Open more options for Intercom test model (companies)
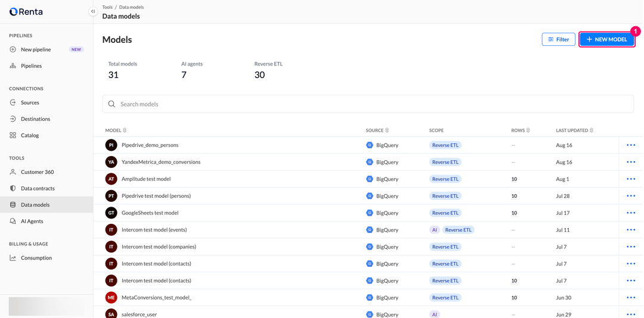 tap(631, 247)
